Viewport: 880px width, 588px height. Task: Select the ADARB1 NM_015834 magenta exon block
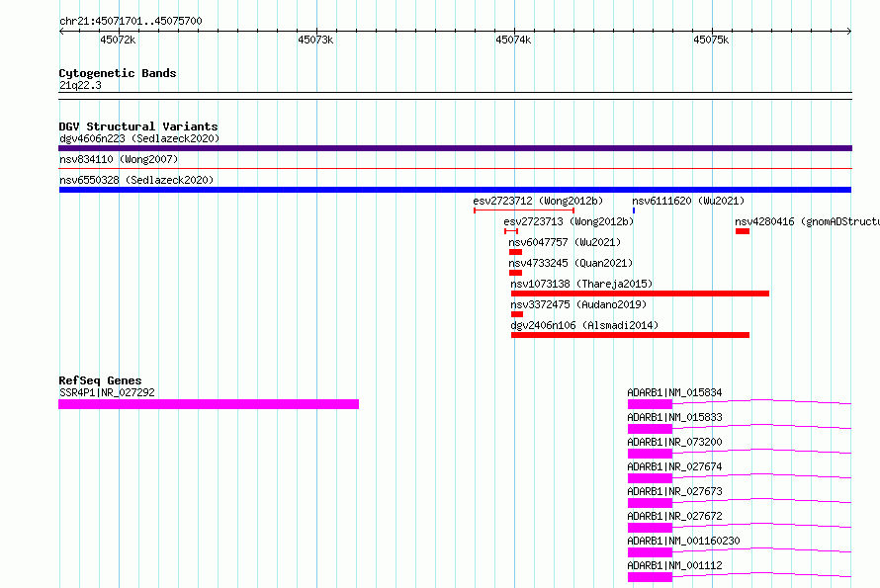[x=650, y=404]
